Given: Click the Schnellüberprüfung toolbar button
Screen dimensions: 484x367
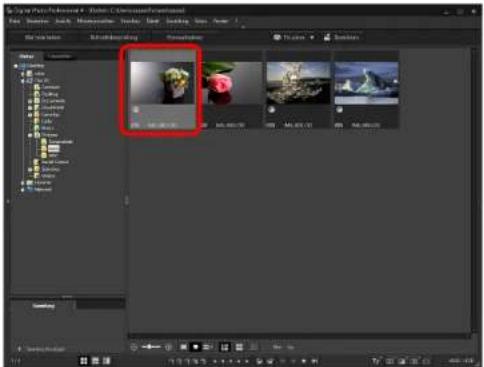Looking at the screenshot, I should tap(114, 37).
